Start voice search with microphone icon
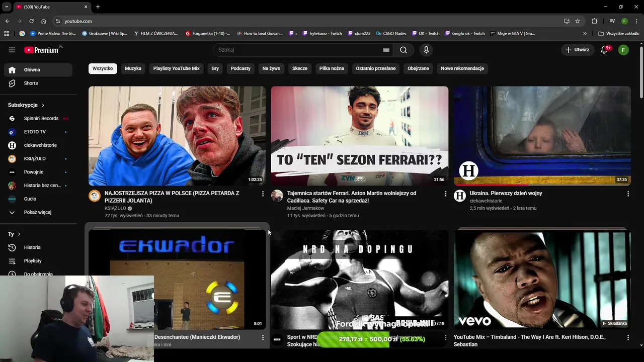Screen dimensions: 644x362 (426, 50)
